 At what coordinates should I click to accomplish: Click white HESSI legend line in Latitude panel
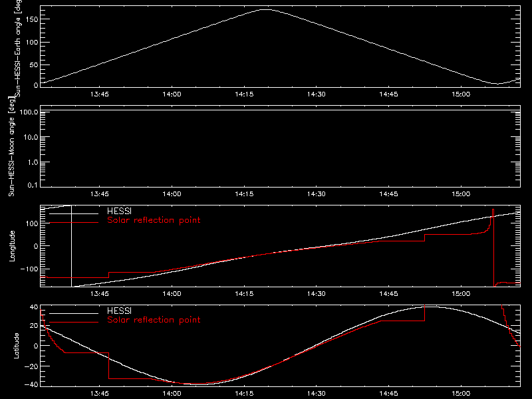point(74,313)
